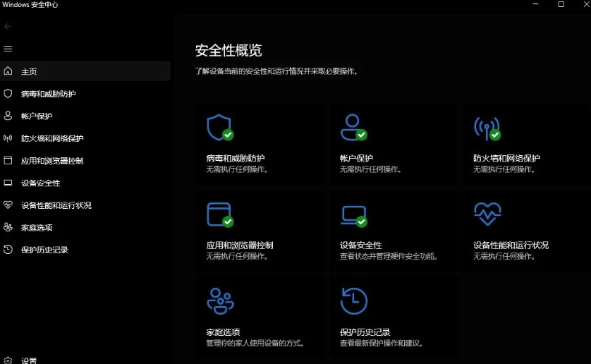Click the antenna icon beside 防火墙和网络保护 in sidebar

(8, 138)
